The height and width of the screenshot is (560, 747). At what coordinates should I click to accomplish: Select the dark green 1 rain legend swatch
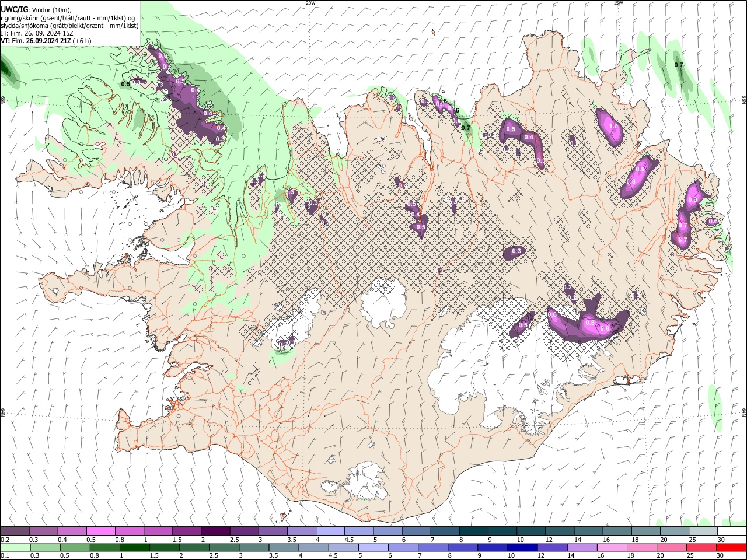[134, 548]
